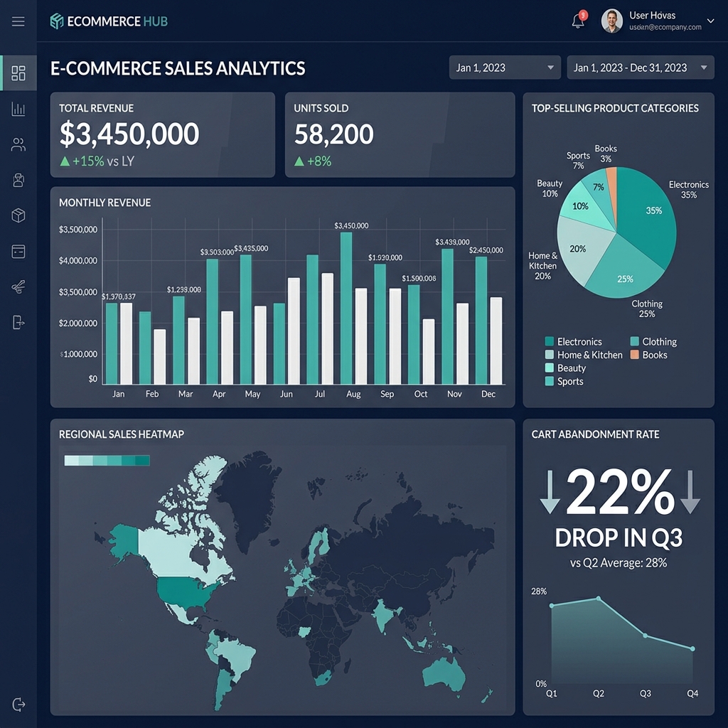Viewport: 728px width, 728px height.
Task: Click the user profile icon in the sidebar
Action: point(18,180)
